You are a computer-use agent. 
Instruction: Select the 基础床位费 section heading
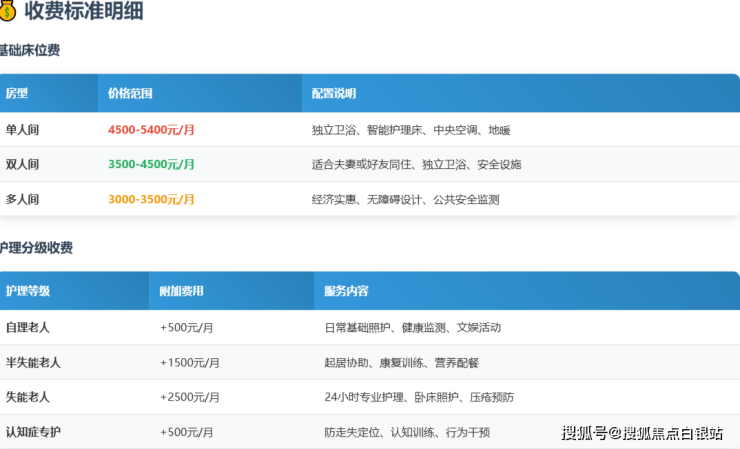[30, 50]
